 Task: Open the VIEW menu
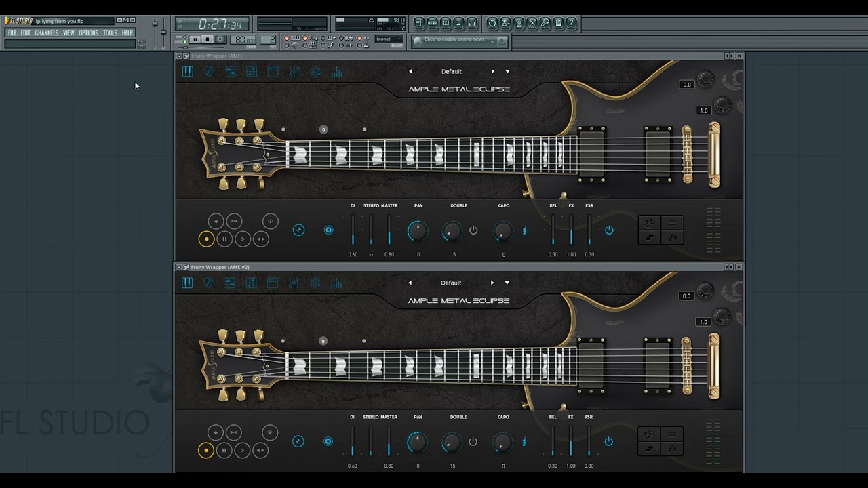click(x=68, y=33)
